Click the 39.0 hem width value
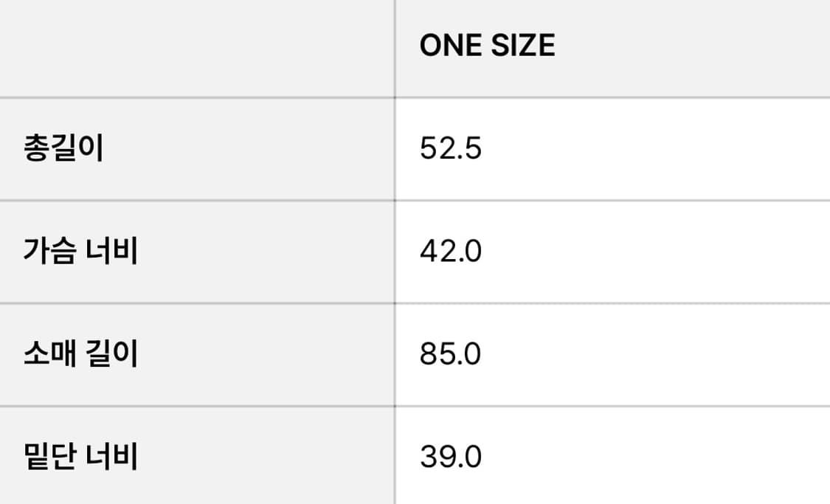830x504 pixels. pyautogui.click(x=450, y=457)
